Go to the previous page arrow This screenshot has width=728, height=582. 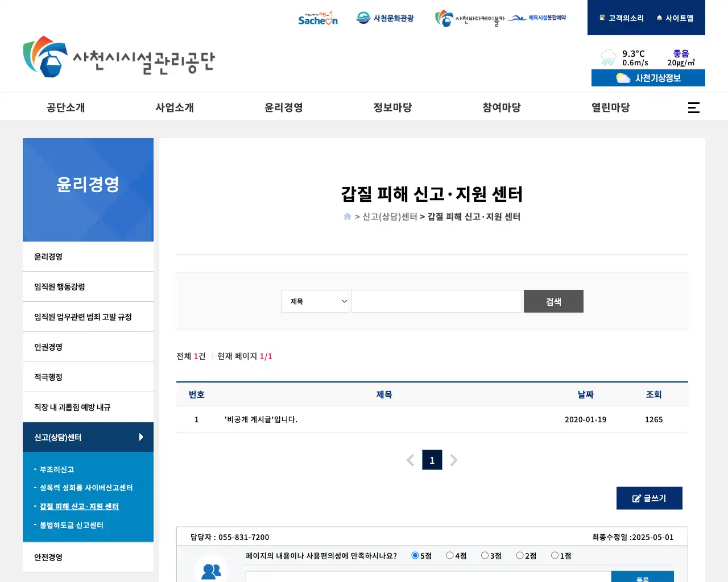pos(410,460)
